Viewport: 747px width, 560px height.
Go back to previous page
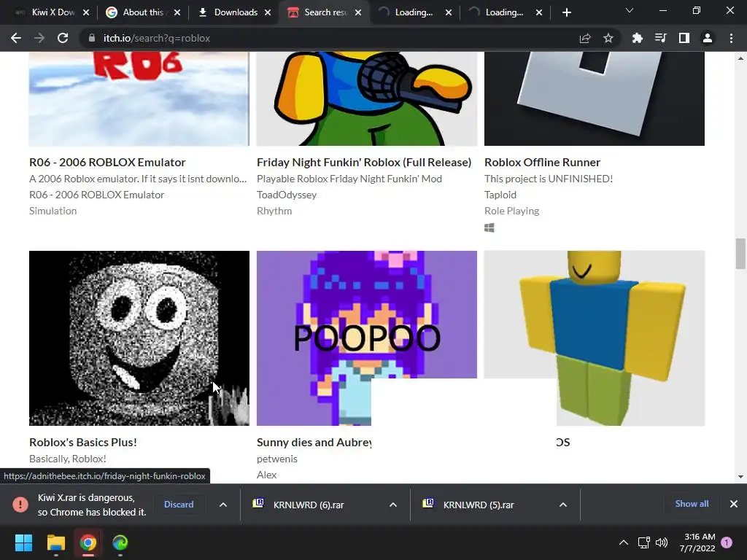pos(16,38)
